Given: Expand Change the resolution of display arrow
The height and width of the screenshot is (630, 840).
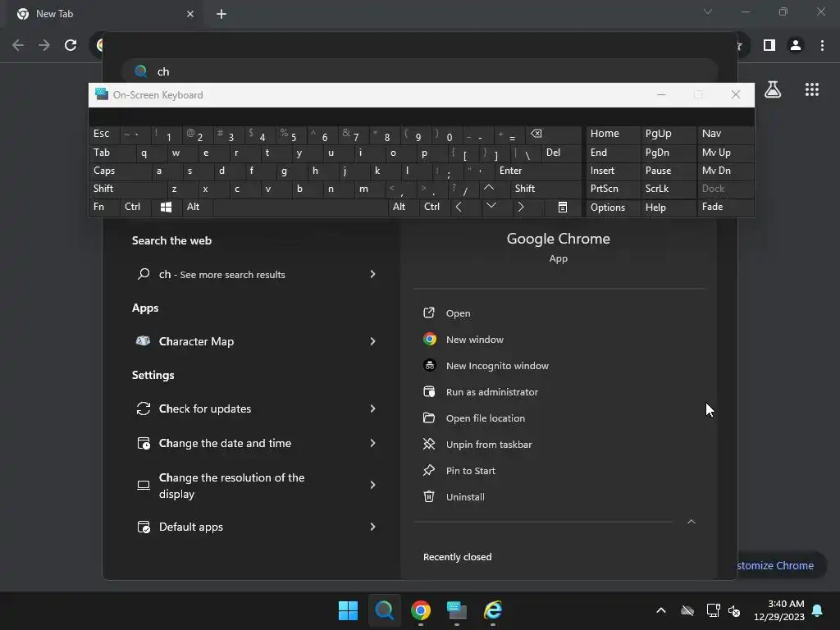Looking at the screenshot, I should pyautogui.click(x=372, y=486).
